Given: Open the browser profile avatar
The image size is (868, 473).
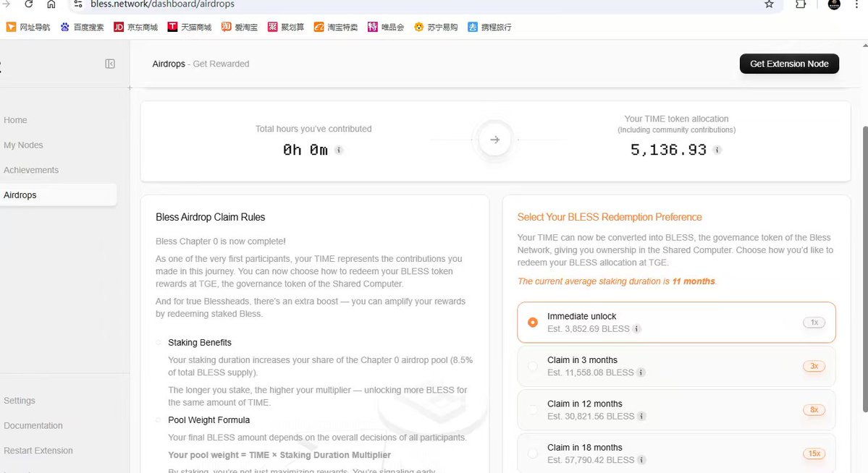Looking at the screenshot, I should point(834,4).
